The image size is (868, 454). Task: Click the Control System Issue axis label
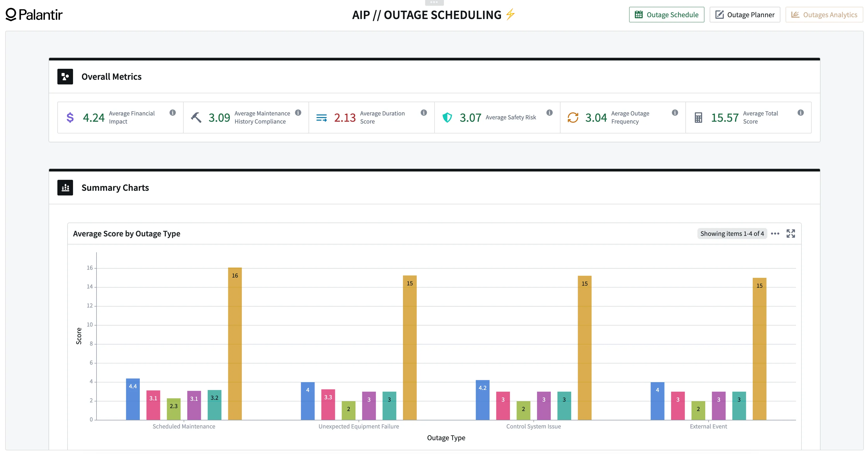[533, 426]
